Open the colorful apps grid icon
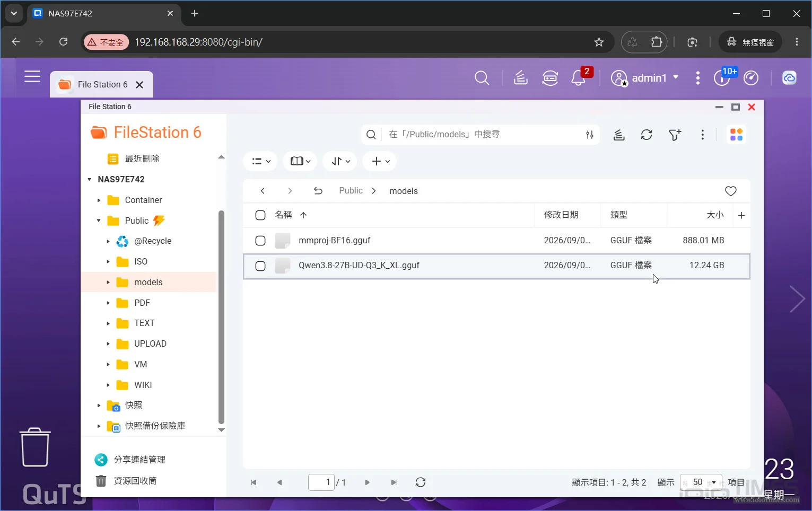812x511 pixels. click(737, 135)
